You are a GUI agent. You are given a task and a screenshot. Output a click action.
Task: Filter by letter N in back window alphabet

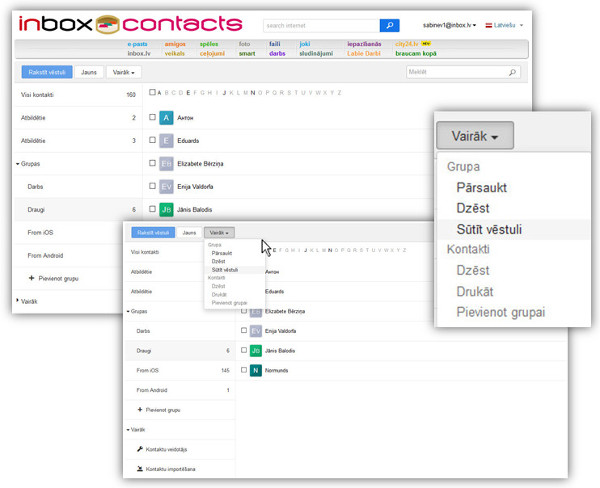point(253,93)
